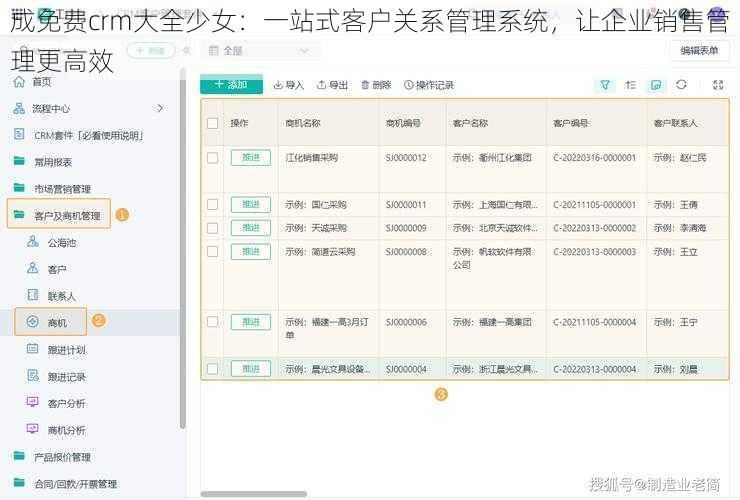Open the 商机分析 dashboard

point(66,430)
